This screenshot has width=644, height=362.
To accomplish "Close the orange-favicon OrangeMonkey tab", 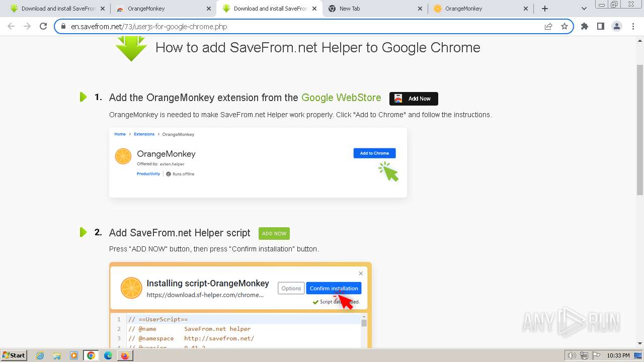I will pyautogui.click(x=526, y=9).
